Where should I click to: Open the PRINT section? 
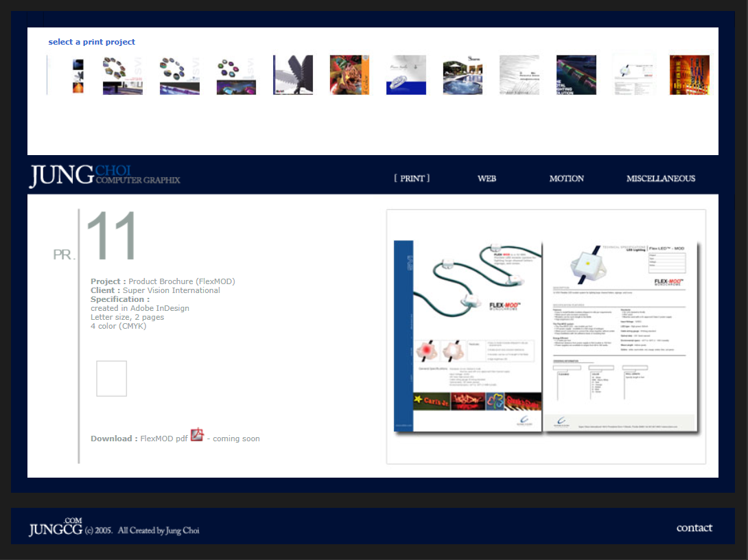point(412,178)
